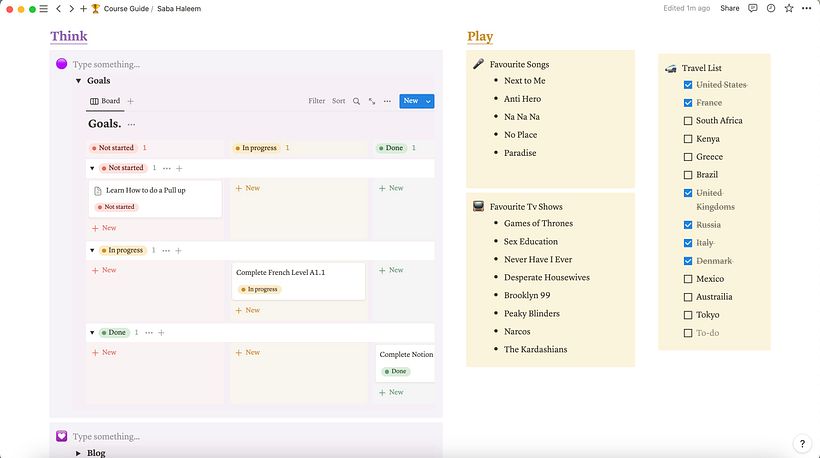
Task: Switch to the Board view tab
Action: (x=105, y=101)
